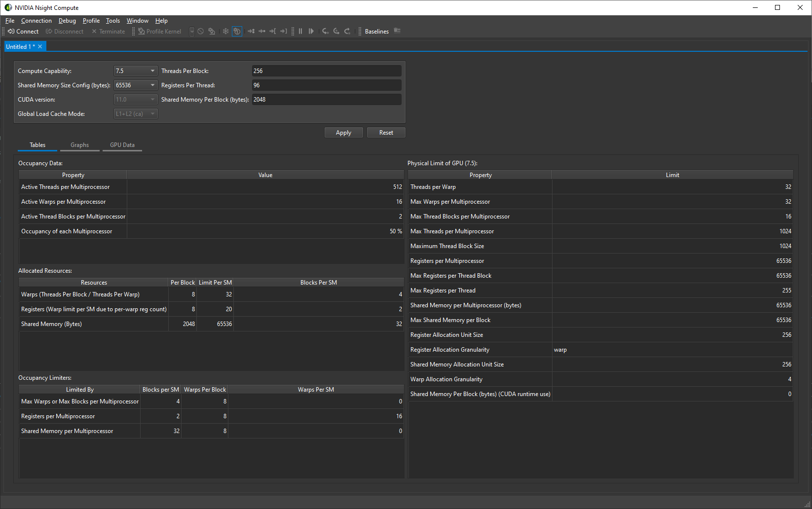Click the Registers Per Thread input field
The height and width of the screenshot is (509, 812).
click(327, 85)
